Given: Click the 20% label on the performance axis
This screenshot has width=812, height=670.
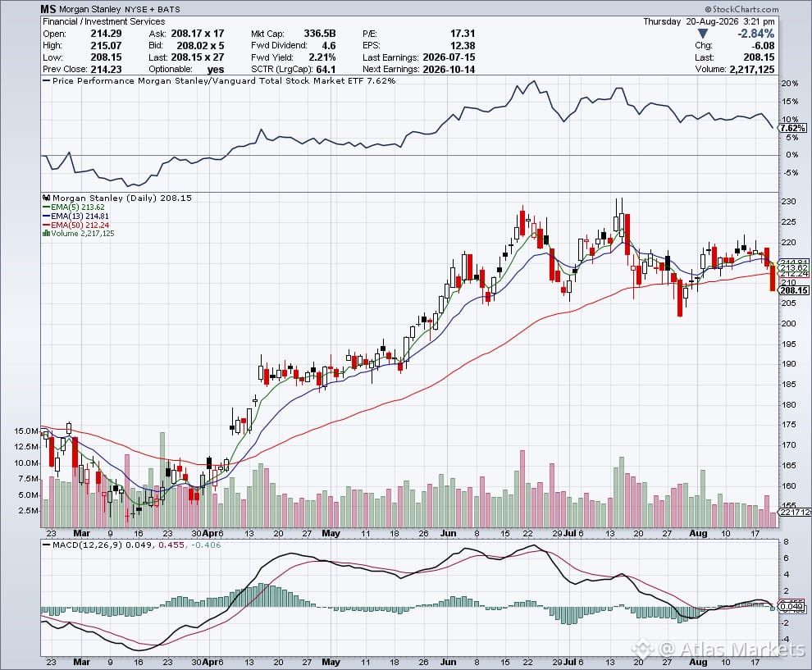Looking at the screenshot, I should click(x=789, y=84).
